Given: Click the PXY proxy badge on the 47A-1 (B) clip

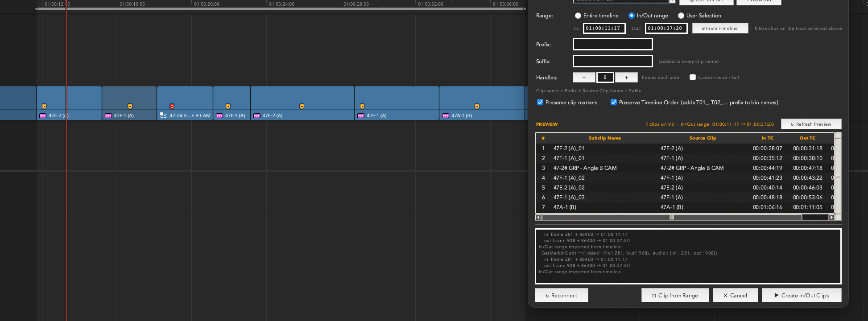Looking at the screenshot, I should point(445,115).
